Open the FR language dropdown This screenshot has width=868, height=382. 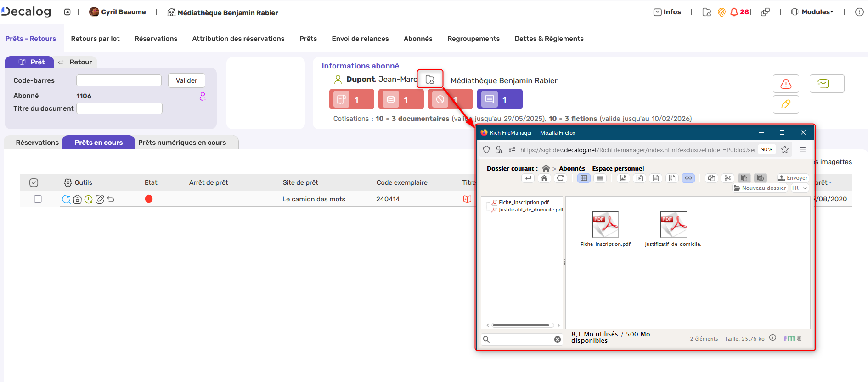tap(799, 188)
